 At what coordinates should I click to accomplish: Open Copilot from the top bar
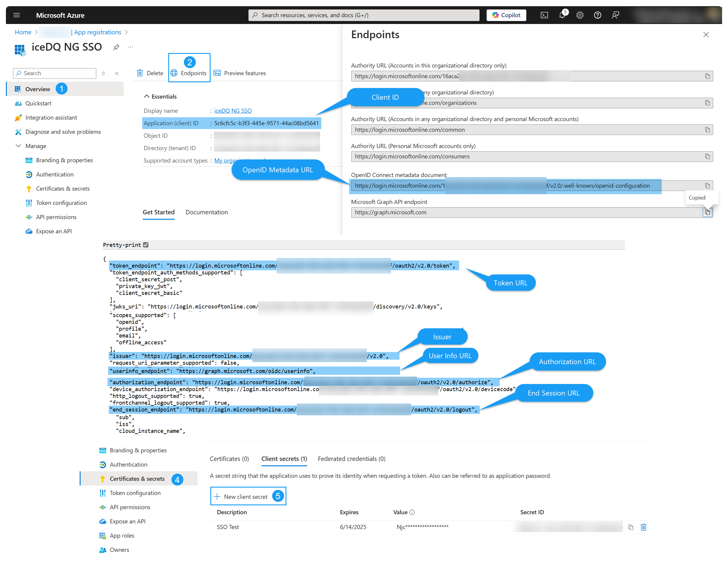506,15
